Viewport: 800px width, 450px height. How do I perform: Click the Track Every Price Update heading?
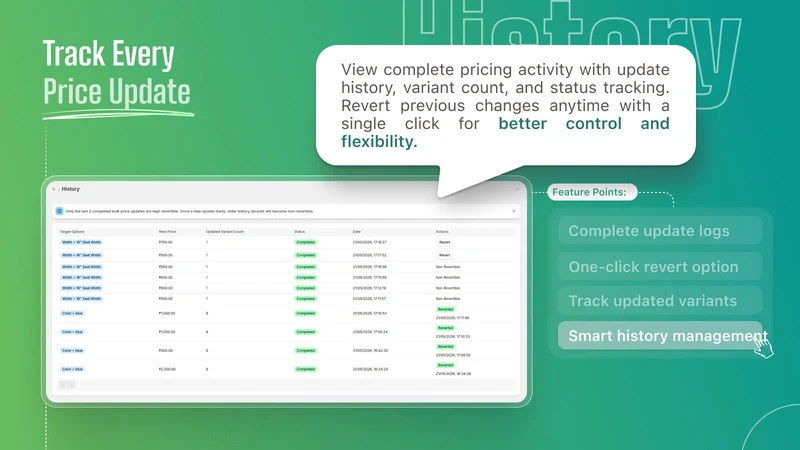pos(116,73)
